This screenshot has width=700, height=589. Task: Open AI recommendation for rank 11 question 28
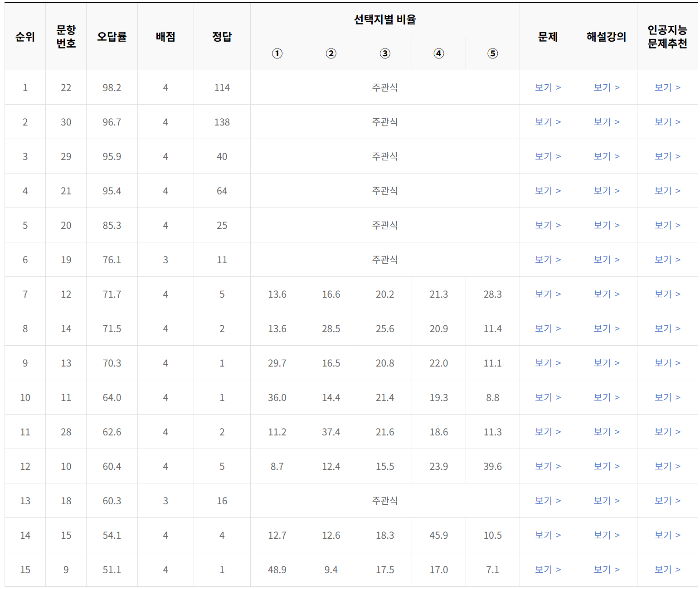point(666,432)
